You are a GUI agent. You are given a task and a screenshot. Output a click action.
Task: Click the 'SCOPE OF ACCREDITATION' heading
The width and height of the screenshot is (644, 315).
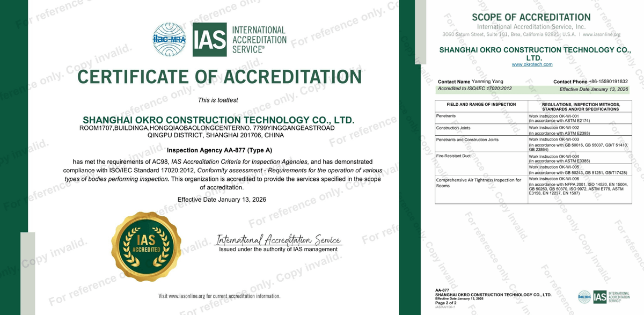tap(531, 17)
